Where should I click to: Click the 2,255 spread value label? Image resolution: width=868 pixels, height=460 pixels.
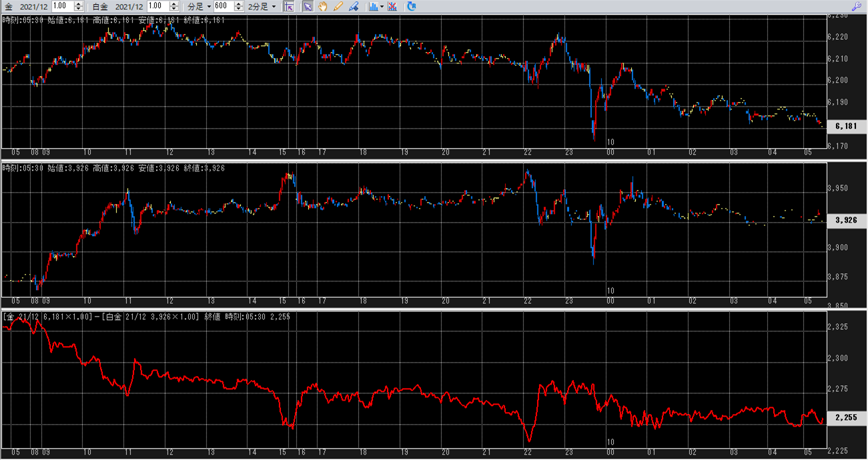pos(846,418)
